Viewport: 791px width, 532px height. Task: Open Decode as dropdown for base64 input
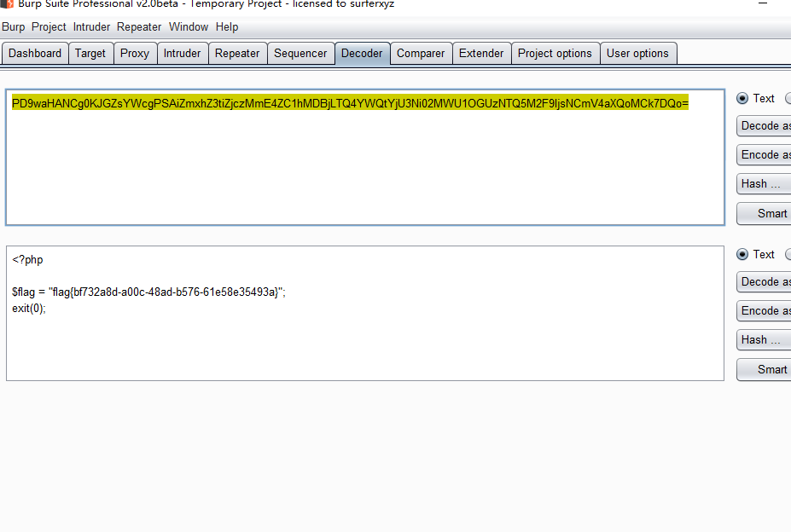764,125
